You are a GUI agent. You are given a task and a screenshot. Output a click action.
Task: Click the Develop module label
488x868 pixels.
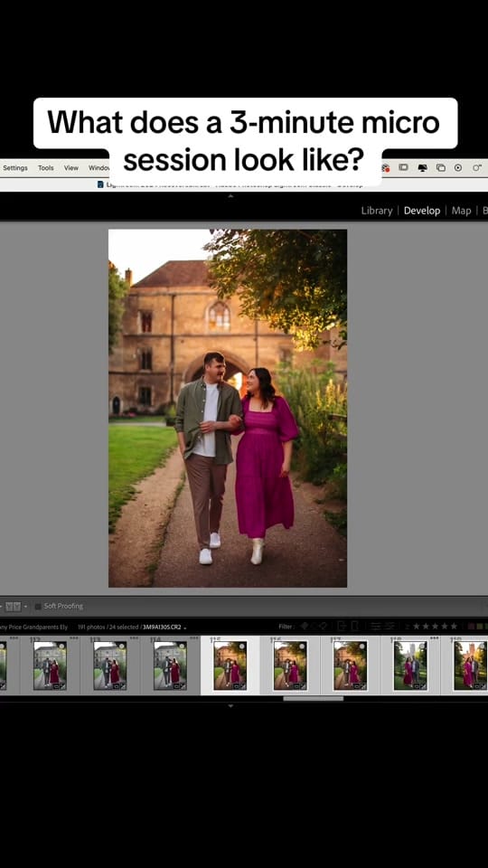pos(422,211)
